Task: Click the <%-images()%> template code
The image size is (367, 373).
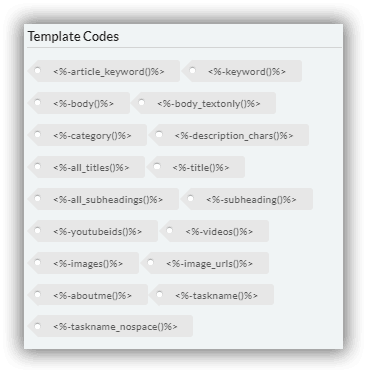Action: (x=83, y=263)
